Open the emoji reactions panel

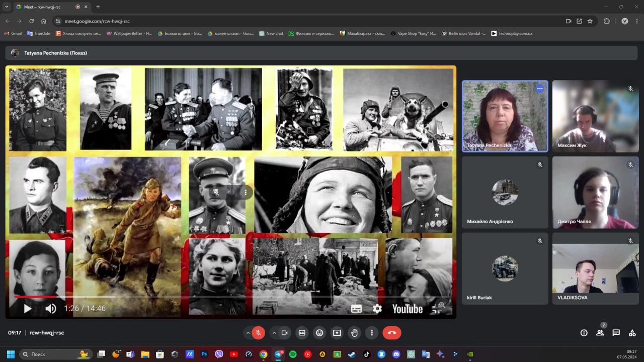click(319, 333)
